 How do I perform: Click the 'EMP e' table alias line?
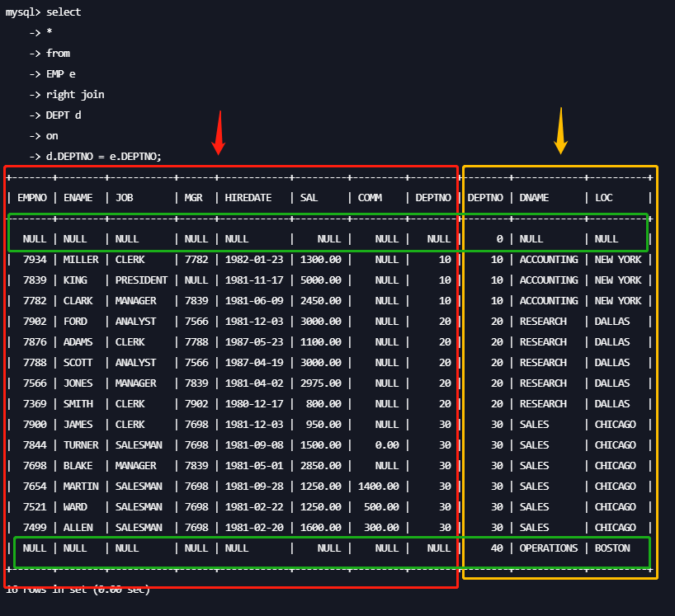click(60, 74)
